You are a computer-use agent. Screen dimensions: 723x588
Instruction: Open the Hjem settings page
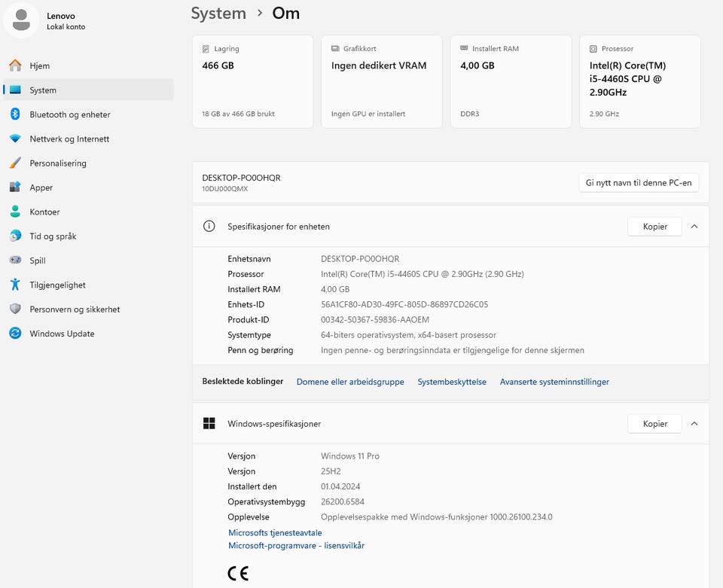point(88,66)
